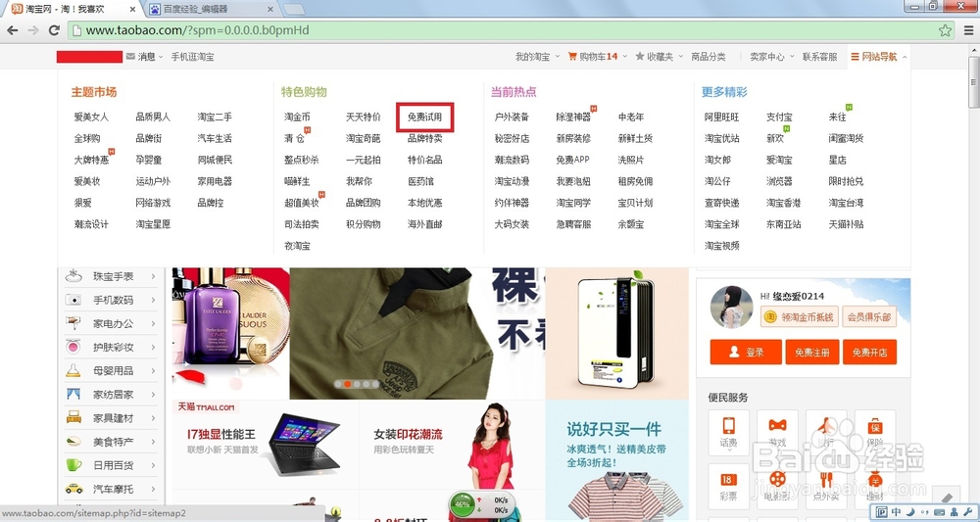
Task: Open the 阿里旺旺 link
Action: (721, 117)
